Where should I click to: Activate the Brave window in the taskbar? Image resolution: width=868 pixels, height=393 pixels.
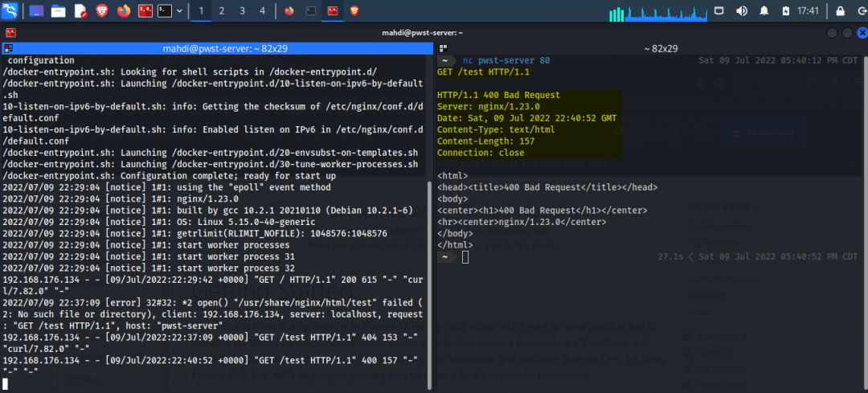[354, 10]
